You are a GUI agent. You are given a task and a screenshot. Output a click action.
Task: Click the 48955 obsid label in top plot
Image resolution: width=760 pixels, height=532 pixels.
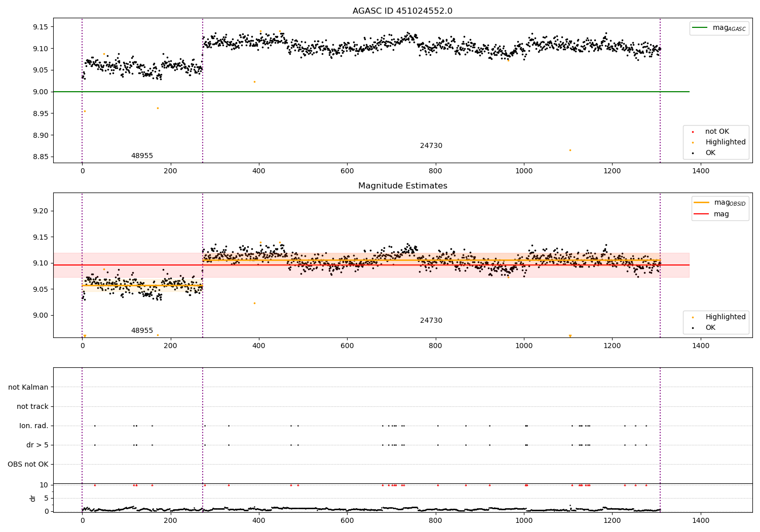[142, 156]
